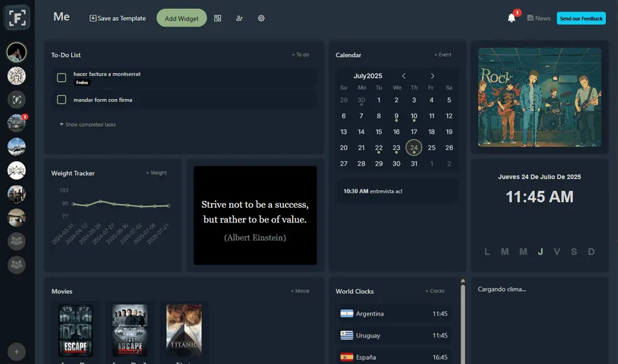The image size is (618, 364).
Task: Open the app logo home icon
Action: [x=17, y=18]
